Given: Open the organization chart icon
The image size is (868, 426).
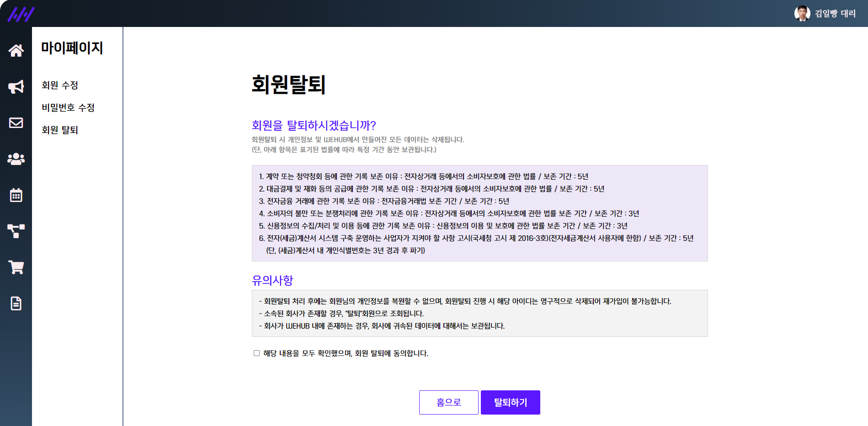Looking at the screenshot, I should 16,231.
